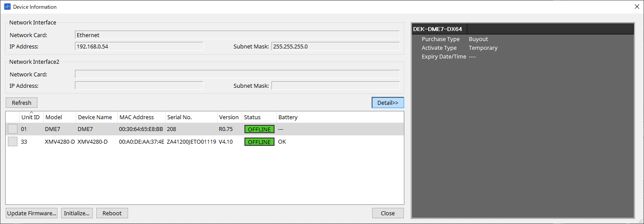Select the Network Card field showing Ethernet

click(237, 35)
